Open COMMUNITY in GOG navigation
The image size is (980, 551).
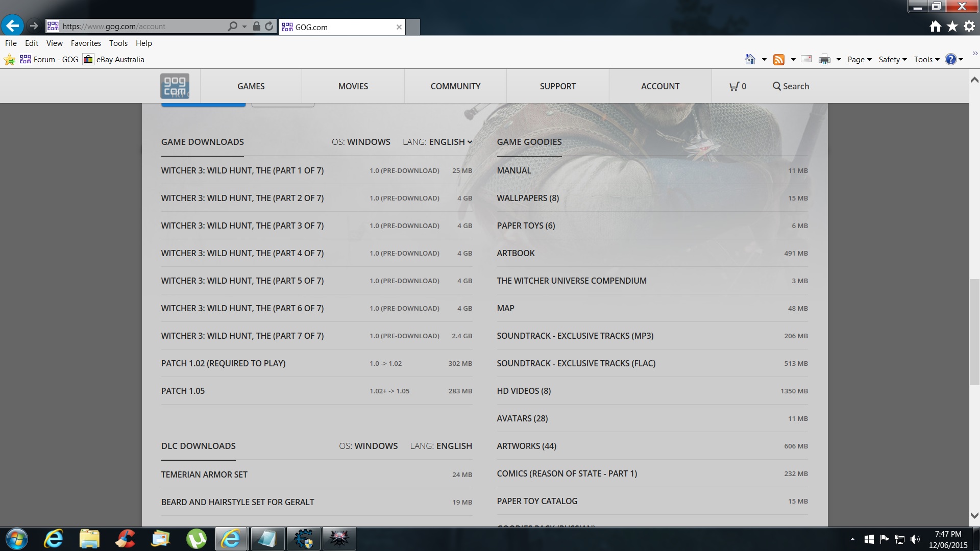[x=455, y=86]
